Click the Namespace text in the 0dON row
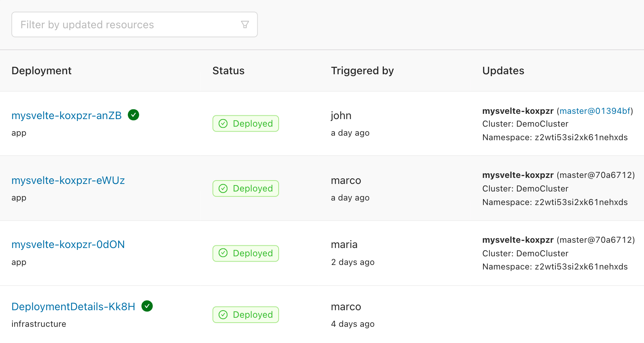The height and width of the screenshot is (343, 644). point(555,266)
